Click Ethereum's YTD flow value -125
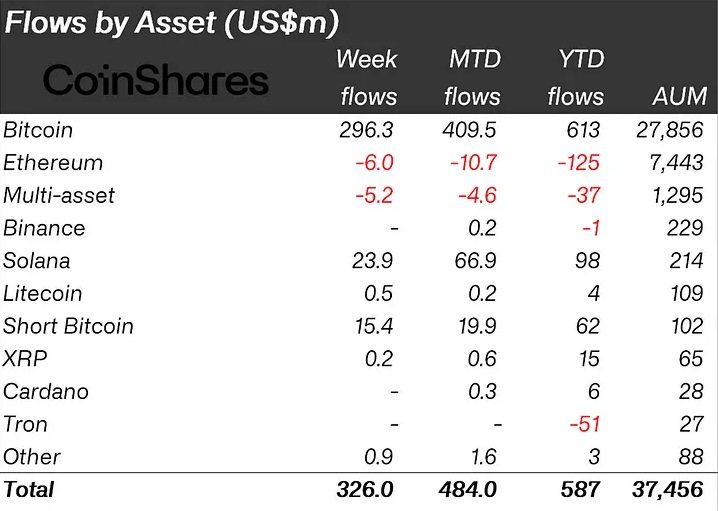 click(x=579, y=163)
